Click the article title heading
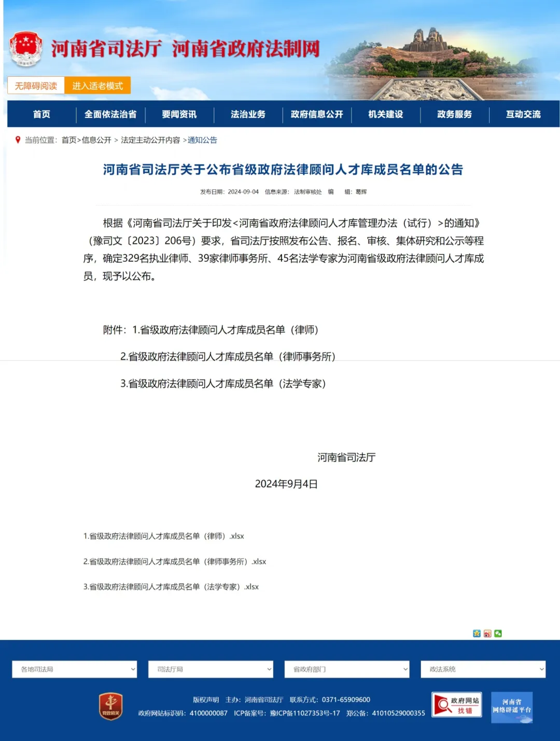The height and width of the screenshot is (741, 560). point(283,170)
